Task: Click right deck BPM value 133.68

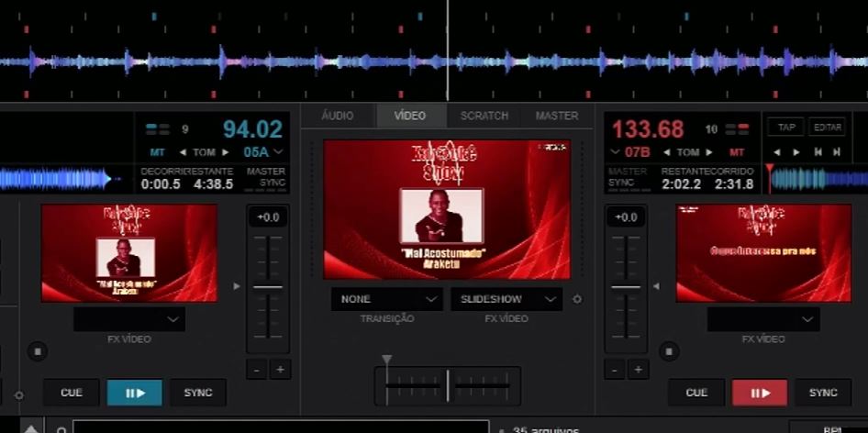Action: [x=648, y=129]
